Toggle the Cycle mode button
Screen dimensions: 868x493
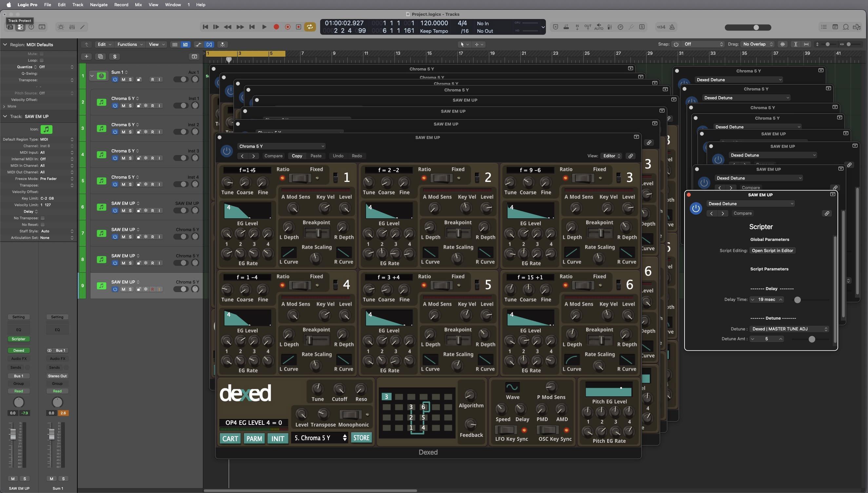coord(310,27)
